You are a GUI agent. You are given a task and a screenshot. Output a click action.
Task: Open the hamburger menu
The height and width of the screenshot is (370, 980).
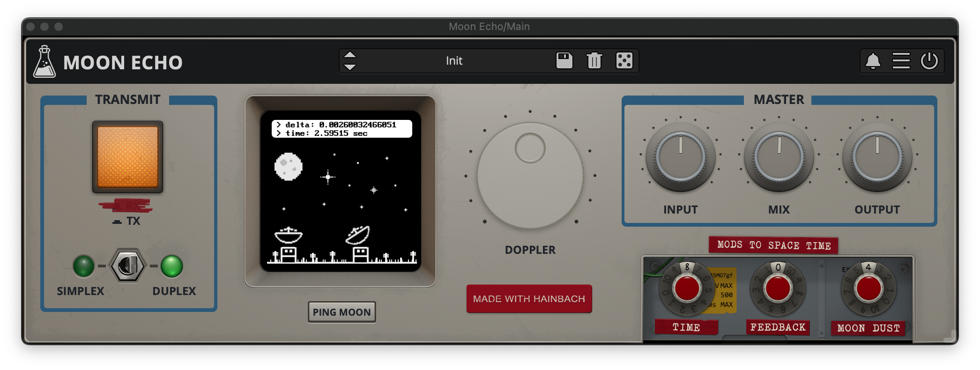click(901, 61)
